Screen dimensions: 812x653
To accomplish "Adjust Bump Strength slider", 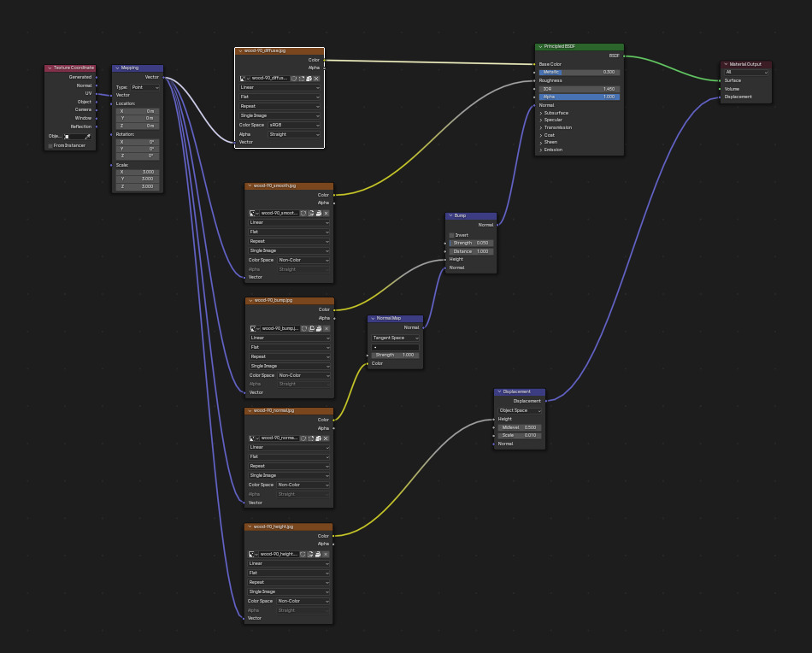I will [471, 244].
